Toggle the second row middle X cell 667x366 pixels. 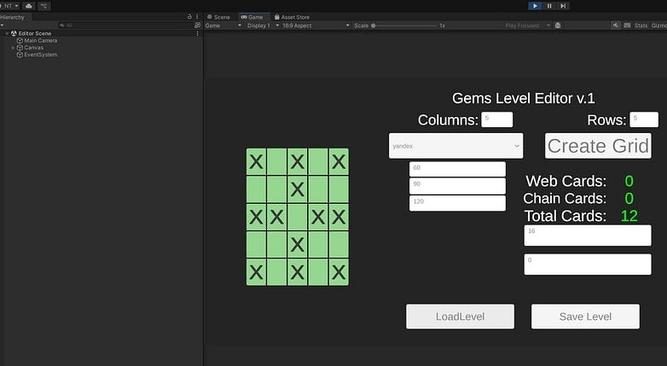(297, 189)
